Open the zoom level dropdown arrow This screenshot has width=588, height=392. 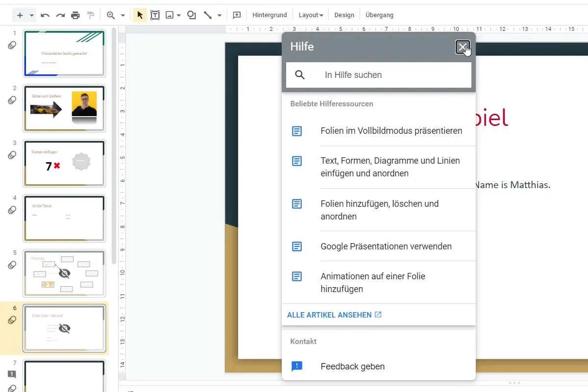click(x=122, y=15)
